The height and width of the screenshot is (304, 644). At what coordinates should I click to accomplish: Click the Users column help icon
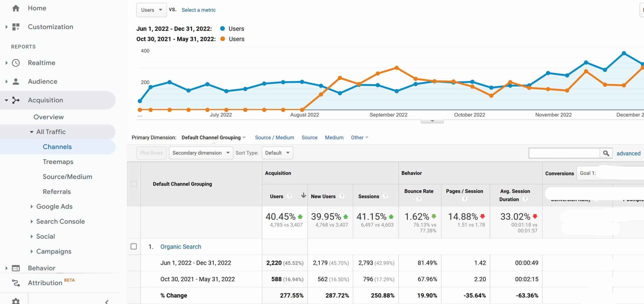point(289,196)
